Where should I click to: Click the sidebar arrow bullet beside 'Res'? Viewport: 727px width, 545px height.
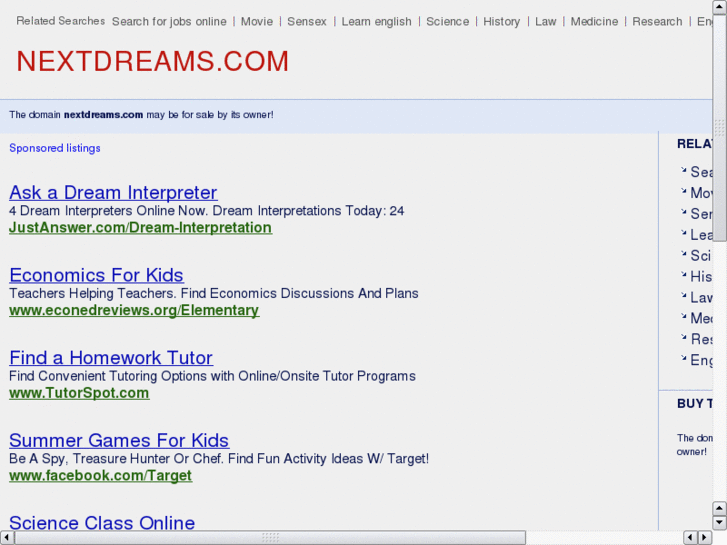coord(683,337)
